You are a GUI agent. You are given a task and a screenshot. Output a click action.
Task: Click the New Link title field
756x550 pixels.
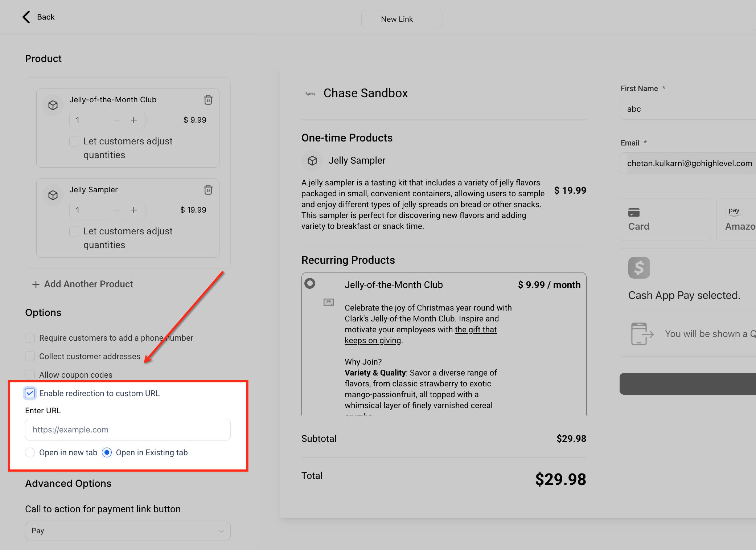pos(402,19)
